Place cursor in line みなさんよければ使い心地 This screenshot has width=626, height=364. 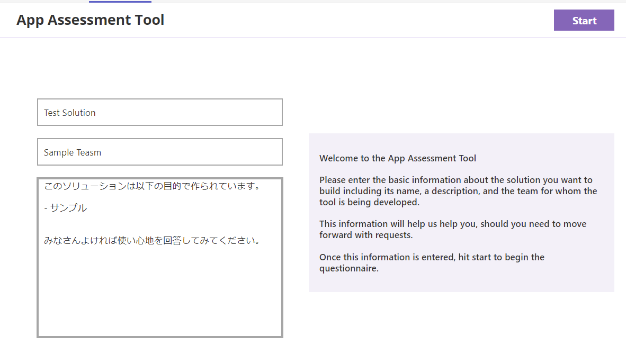click(x=152, y=240)
